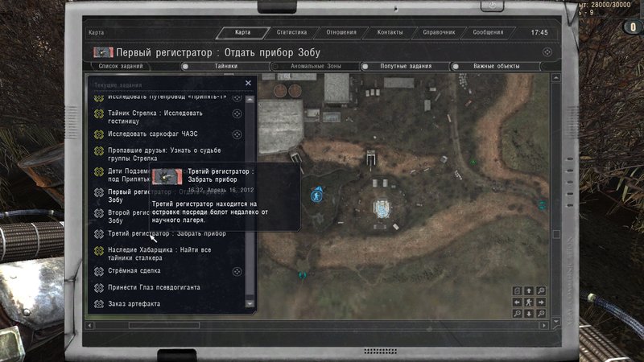Close the current tasks list panel

tap(248, 83)
